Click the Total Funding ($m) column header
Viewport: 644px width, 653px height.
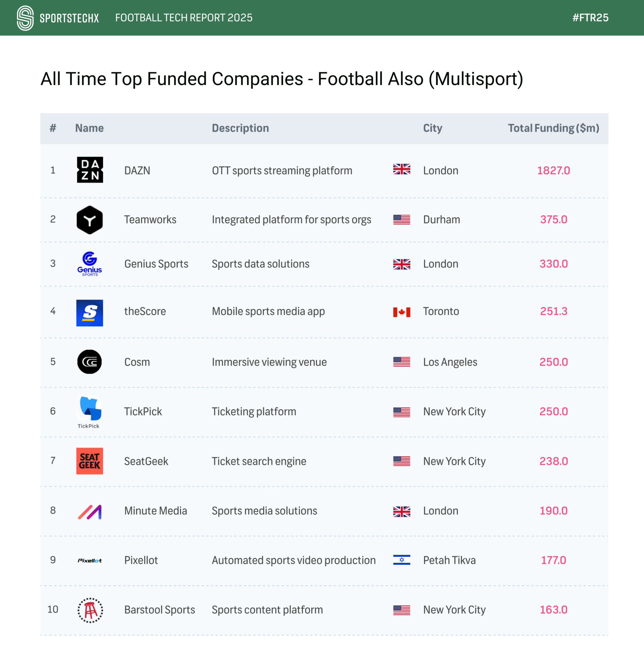[553, 128]
